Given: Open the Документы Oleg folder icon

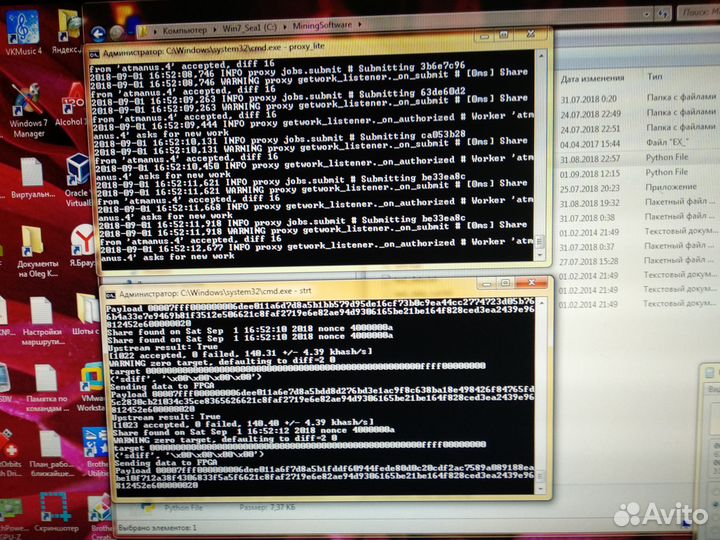Looking at the screenshot, I should coord(32,243).
